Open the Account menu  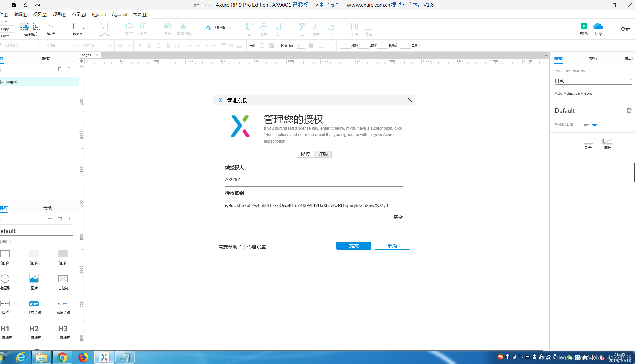click(x=120, y=14)
